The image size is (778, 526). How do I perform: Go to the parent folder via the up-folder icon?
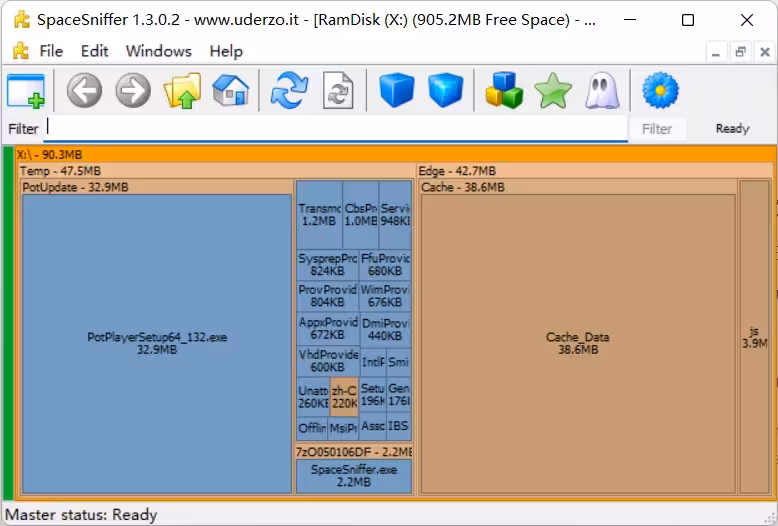click(182, 91)
